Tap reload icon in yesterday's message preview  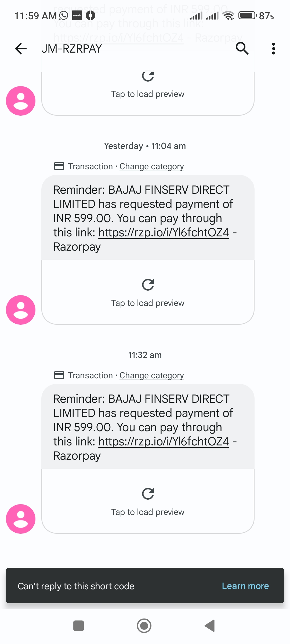tap(148, 285)
